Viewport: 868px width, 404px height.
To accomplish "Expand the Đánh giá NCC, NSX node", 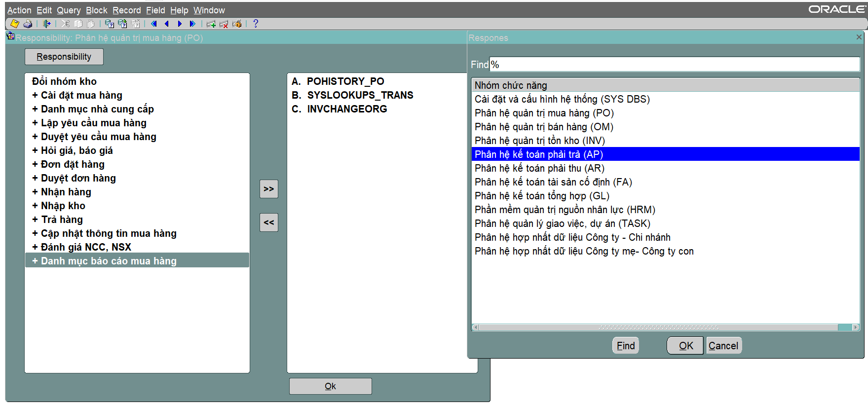I will point(35,247).
